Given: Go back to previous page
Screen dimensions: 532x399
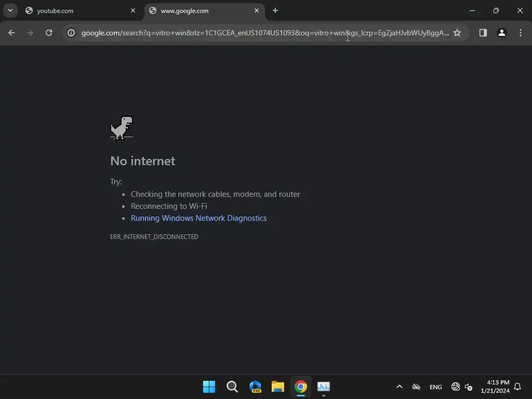Looking at the screenshot, I should pos(11,33).
